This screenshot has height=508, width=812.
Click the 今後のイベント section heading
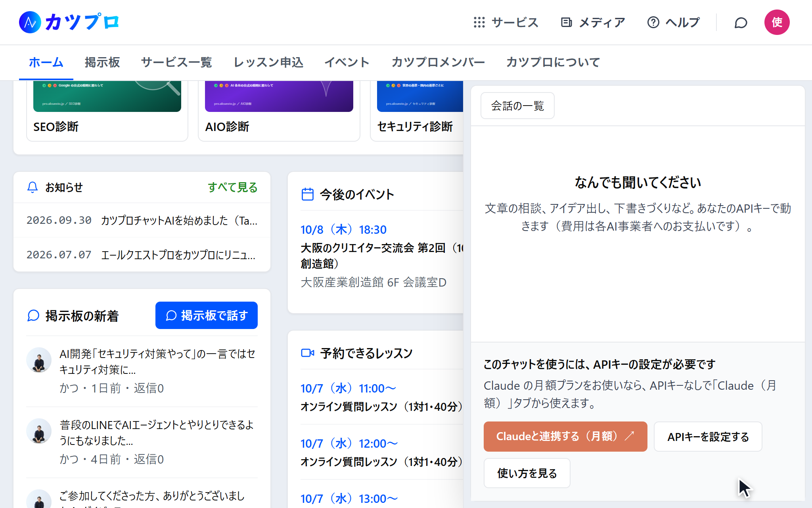(357, 194)
